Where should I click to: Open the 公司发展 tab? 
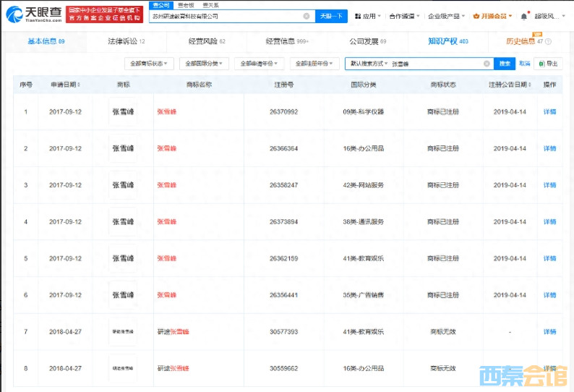pyautogui.click(x=367, y=41)
